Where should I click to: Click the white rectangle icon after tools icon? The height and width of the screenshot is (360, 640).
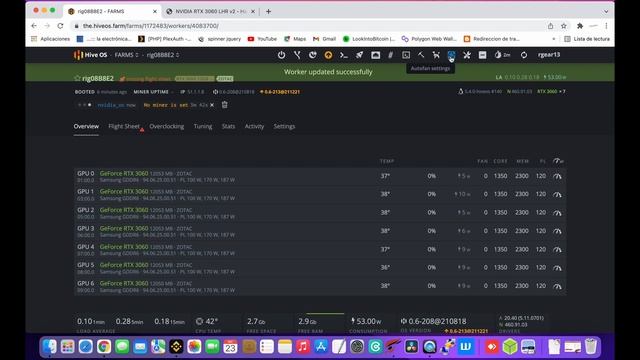[482, 55]
